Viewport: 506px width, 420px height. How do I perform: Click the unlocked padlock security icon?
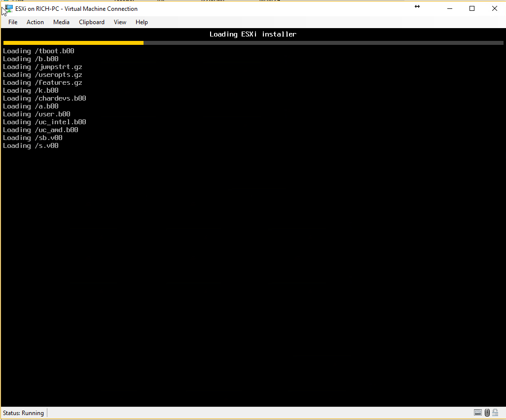tap(495, 413)
